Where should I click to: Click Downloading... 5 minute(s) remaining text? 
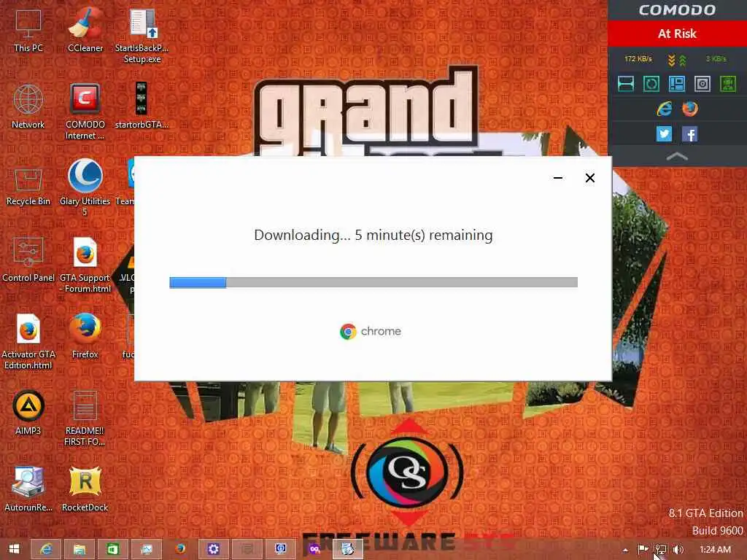coord(373,236)
